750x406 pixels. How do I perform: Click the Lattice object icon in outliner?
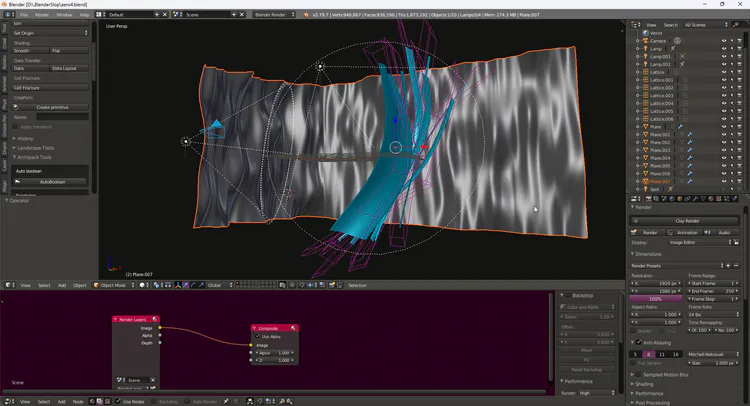[645, 72]
